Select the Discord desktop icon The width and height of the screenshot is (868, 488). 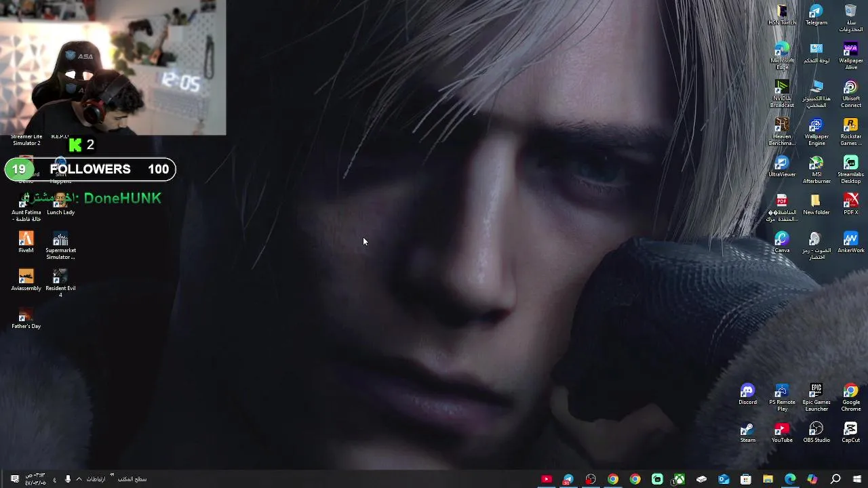point(747,394)
